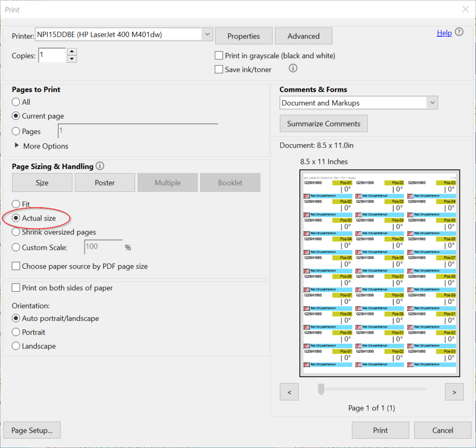The image size is (476, 448).
Task: Click the Print button
Action: pos(380,430)
